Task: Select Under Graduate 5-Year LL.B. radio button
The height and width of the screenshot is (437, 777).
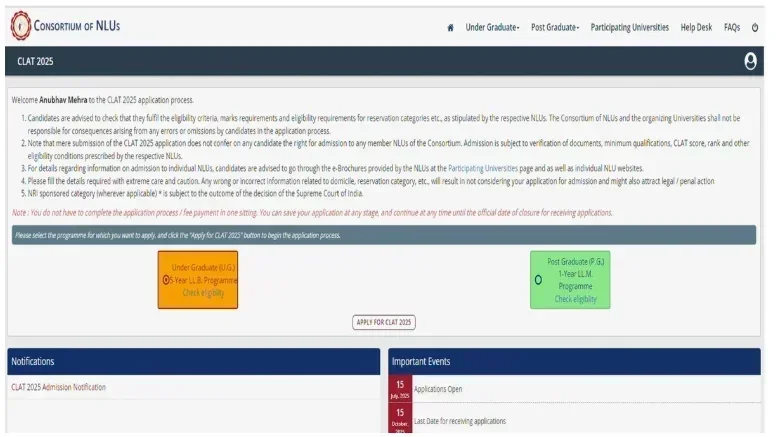Action: [166, 280]
